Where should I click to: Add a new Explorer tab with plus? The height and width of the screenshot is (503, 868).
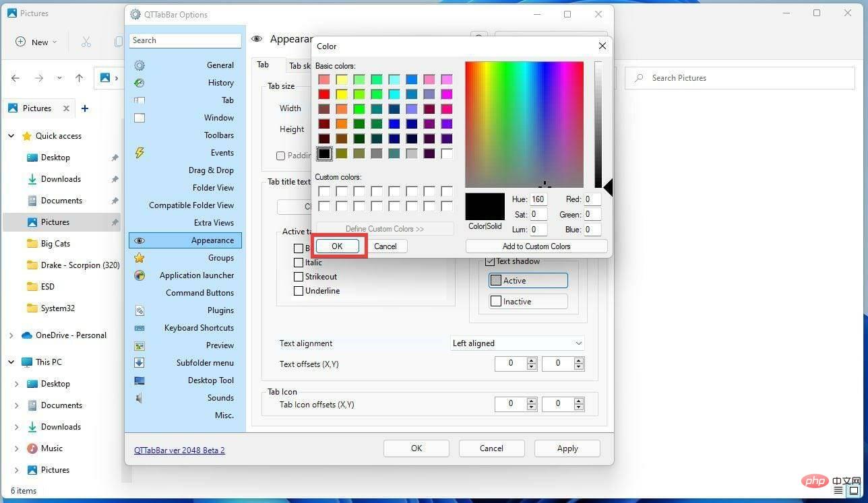click(x=84, y=108)
